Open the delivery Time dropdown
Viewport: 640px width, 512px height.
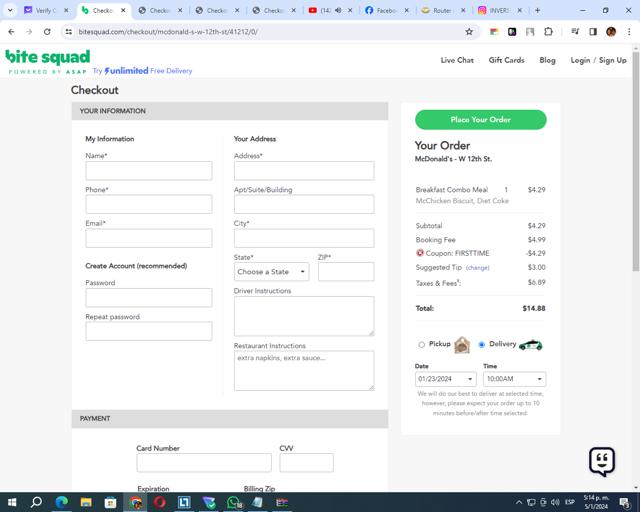pyautogui.click(x=514, y=379)
